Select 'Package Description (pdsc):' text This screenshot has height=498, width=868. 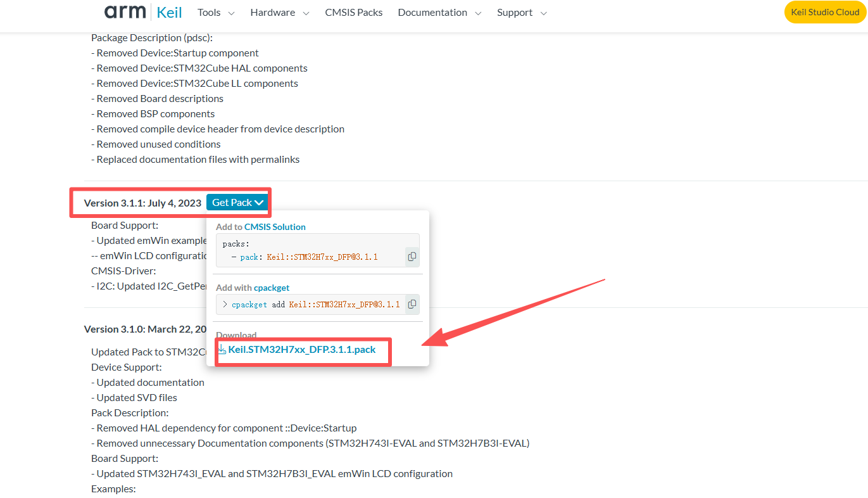click(152, 38)
